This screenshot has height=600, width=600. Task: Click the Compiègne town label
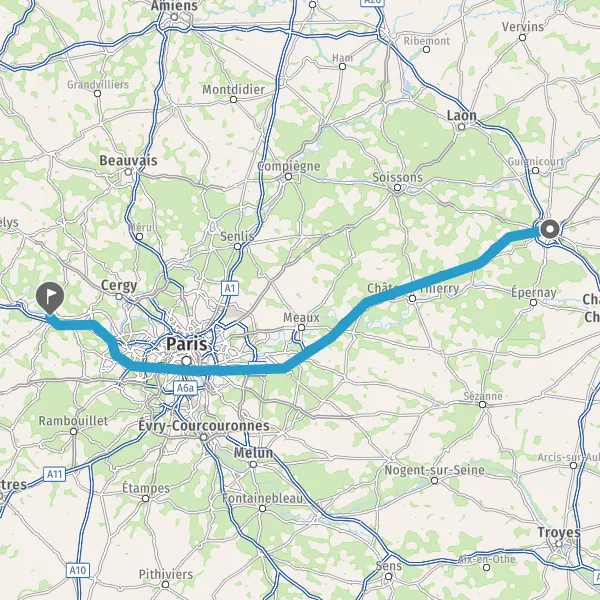pyautogui.click(x=289, y=166)
